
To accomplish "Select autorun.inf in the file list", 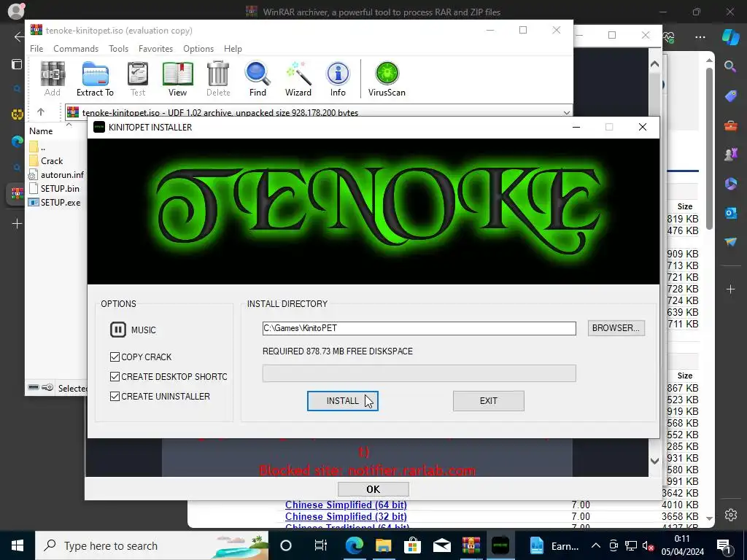I will (62, 175).
